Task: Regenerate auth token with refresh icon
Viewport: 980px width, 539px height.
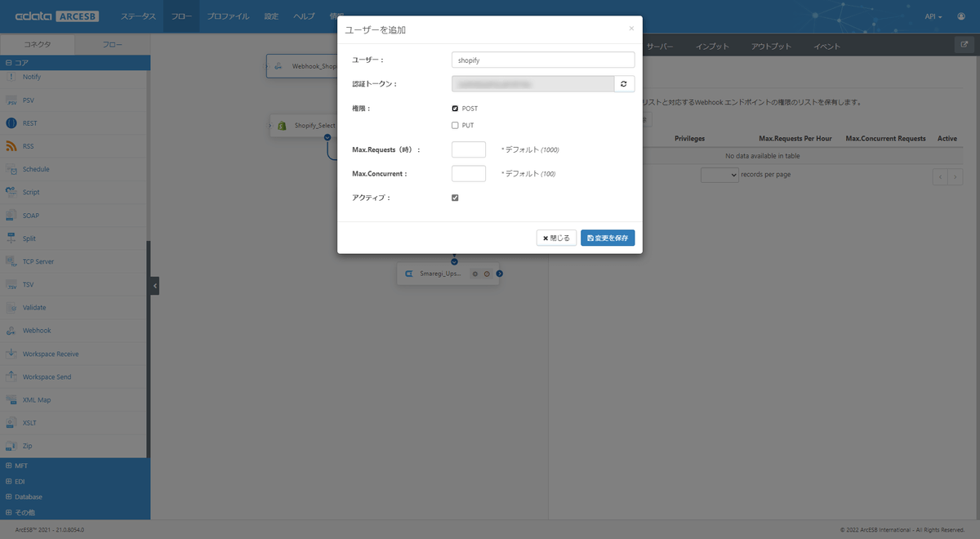Action: click(624, 84)
